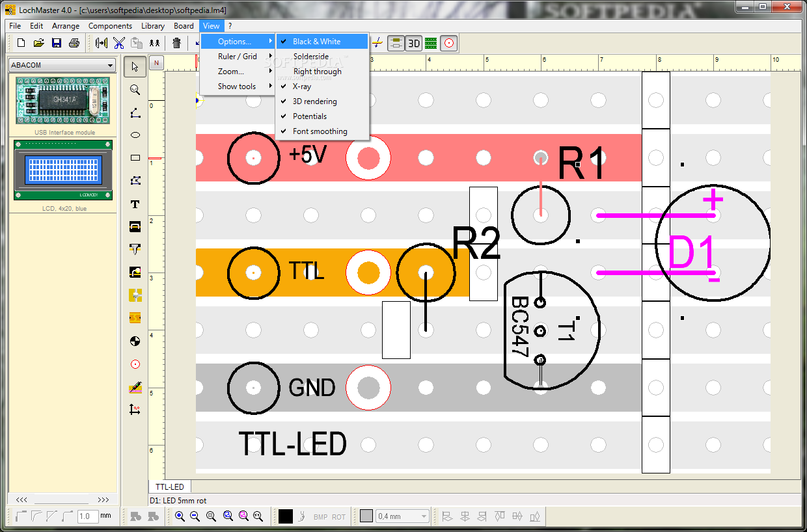Save the project with the floppy disk icon
807x532 pixels.
(57, 43)
